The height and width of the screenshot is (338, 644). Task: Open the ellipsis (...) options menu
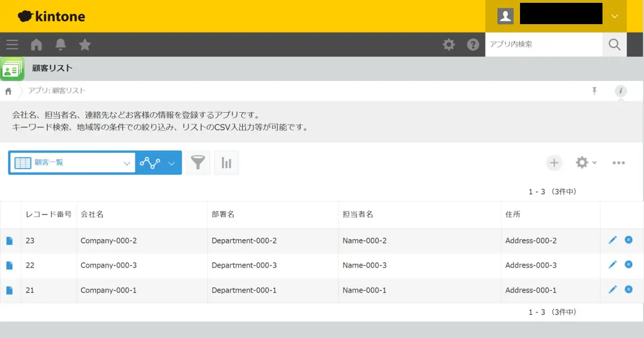click(619, 162)
